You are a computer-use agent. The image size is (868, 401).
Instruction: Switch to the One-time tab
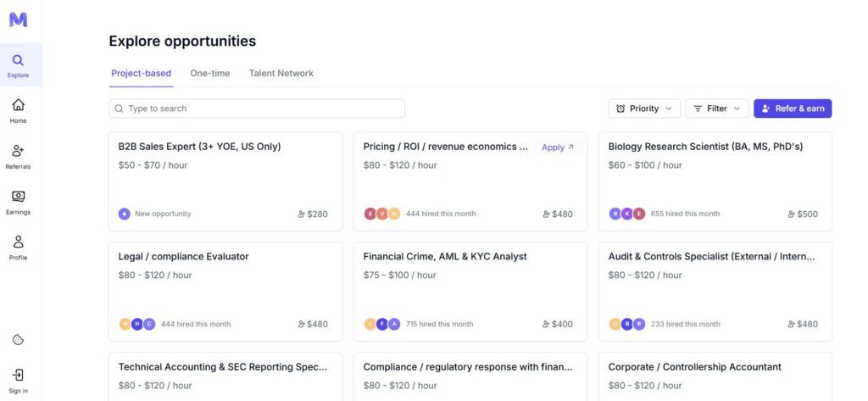(x=210, y=73)
